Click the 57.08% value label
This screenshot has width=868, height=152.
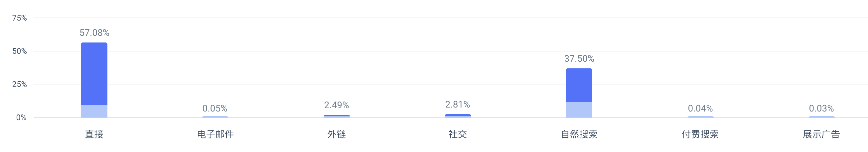(94, 33)
